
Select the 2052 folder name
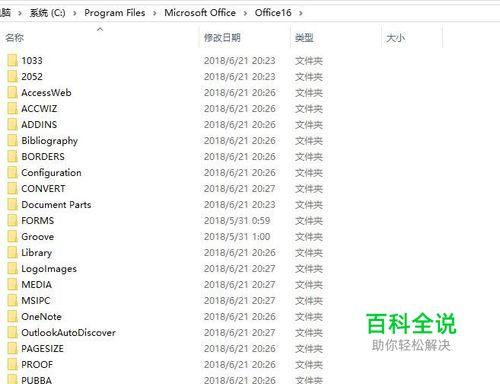click(32, 77)
